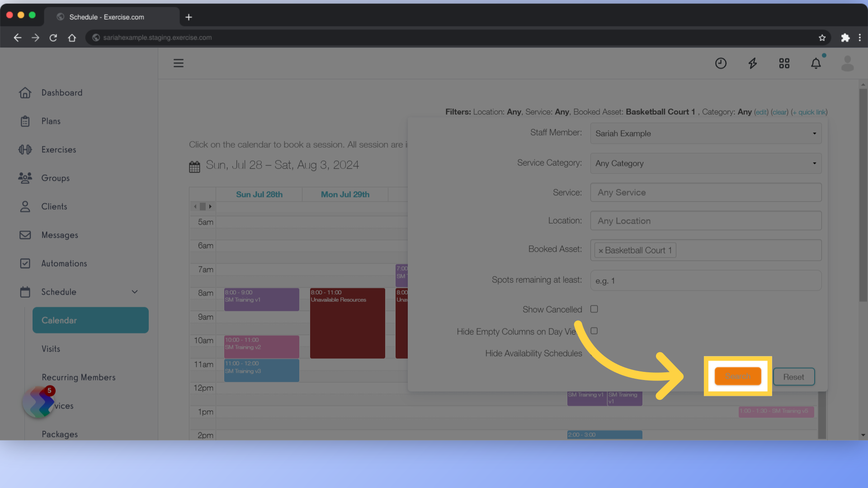Screen dimensions: 868x488
Task: Click the Messages envelope icon
Action: (25, 235)
